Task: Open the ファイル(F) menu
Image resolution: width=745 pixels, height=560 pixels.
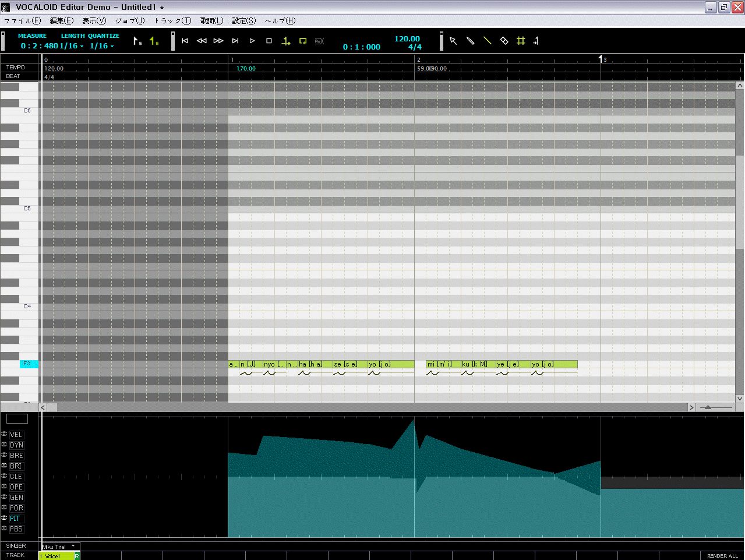Action: click(x=23, y=20)
